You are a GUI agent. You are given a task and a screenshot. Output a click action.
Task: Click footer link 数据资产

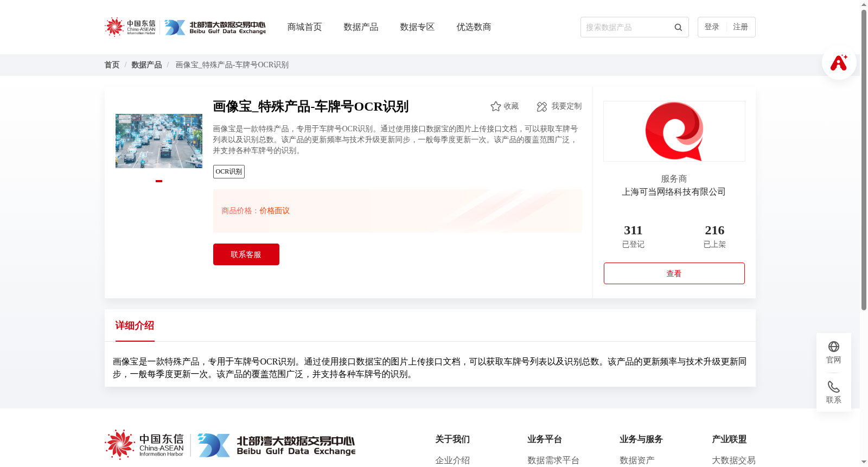(637, 460)
